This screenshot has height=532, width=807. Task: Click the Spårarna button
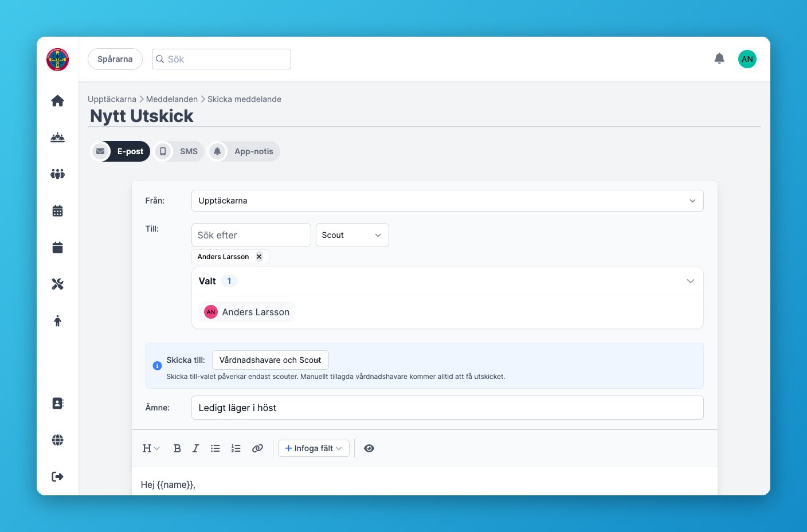[x=115, y=59]
